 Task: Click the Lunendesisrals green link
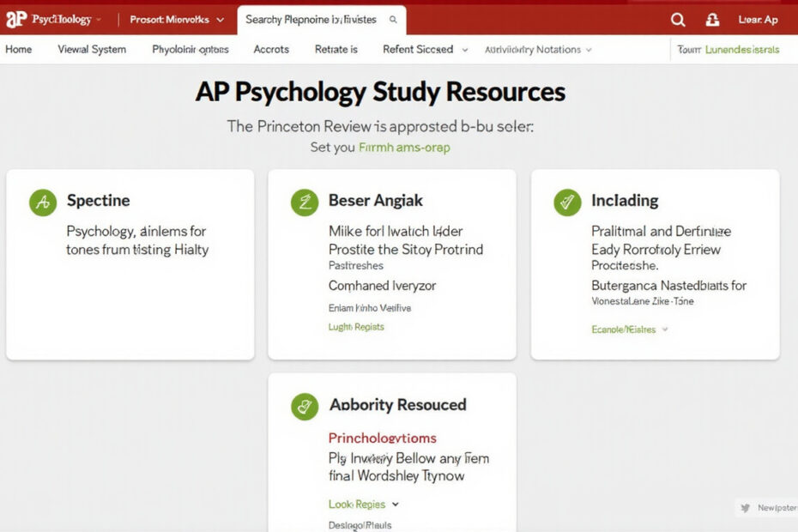tap(742, 50)
